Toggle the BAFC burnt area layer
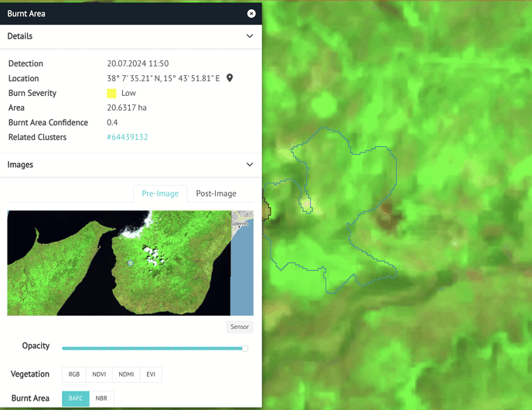 (x=76, y=398)
